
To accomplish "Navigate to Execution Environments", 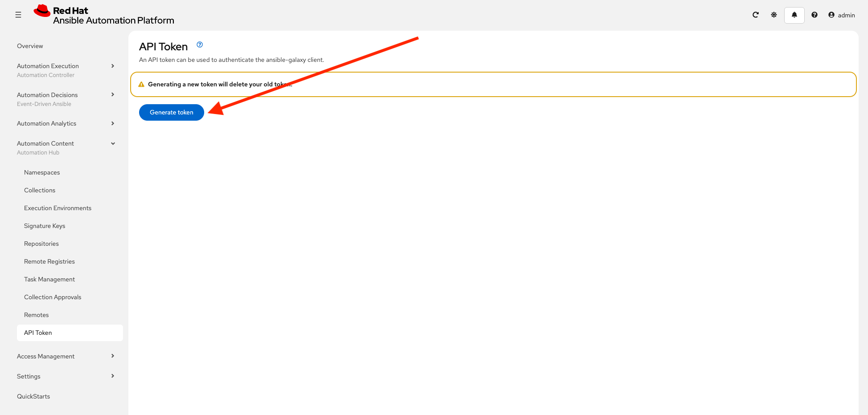I will pyautogui.click(x=58, y=208).
